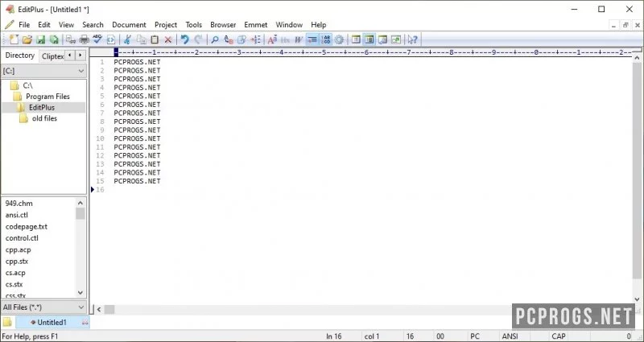Toggle Auto Indent in the toolbar
Image resolution: width=644 pixels, height=342 pixels.
click(x=312, y=39)
